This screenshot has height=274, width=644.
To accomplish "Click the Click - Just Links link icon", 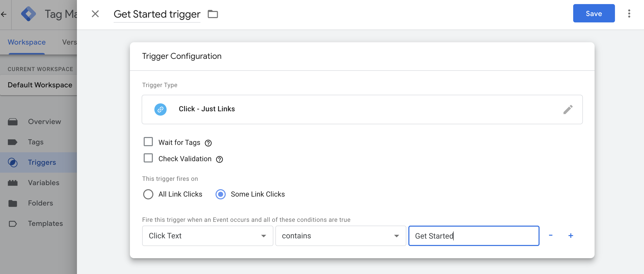I will click(x=160, y=109).
